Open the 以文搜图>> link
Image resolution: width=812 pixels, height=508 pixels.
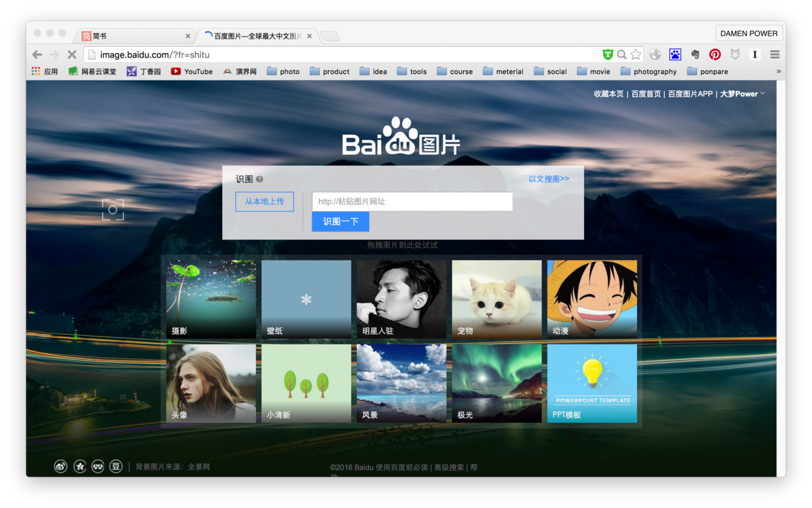549,179
